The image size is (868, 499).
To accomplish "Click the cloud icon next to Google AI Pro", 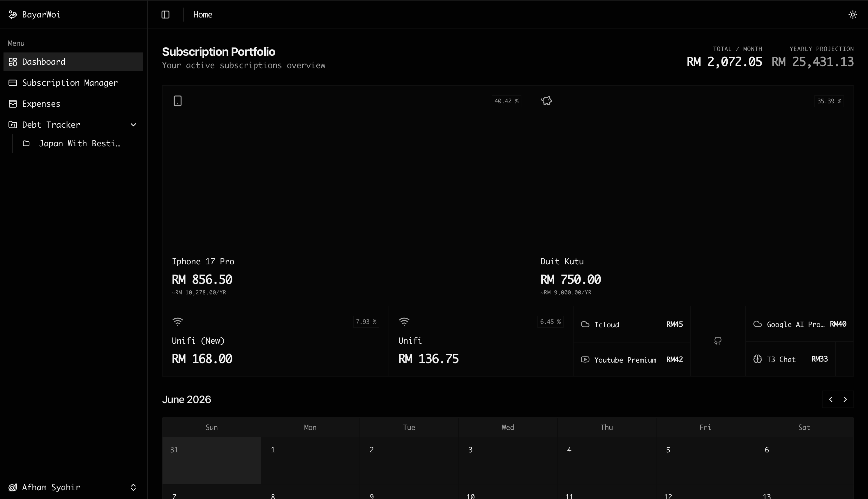I will tap(758, 324).
